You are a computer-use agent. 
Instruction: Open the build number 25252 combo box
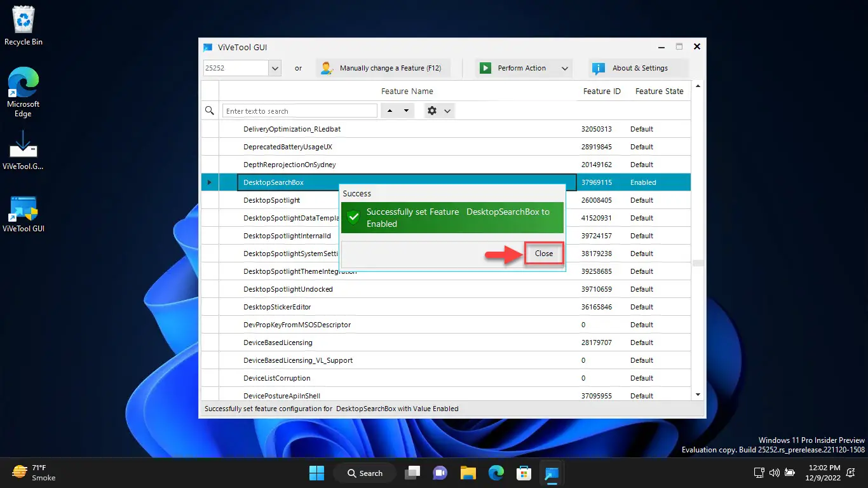tap(241, 68)
